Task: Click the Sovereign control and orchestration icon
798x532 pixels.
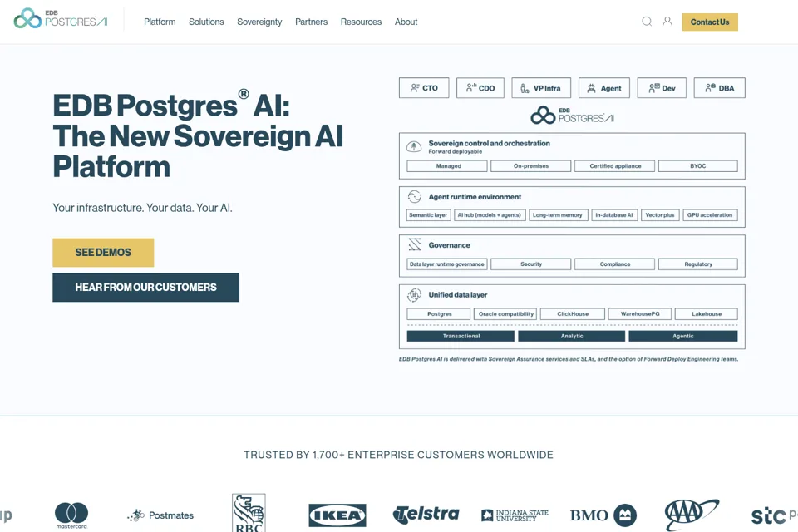Action: (414, 146)
